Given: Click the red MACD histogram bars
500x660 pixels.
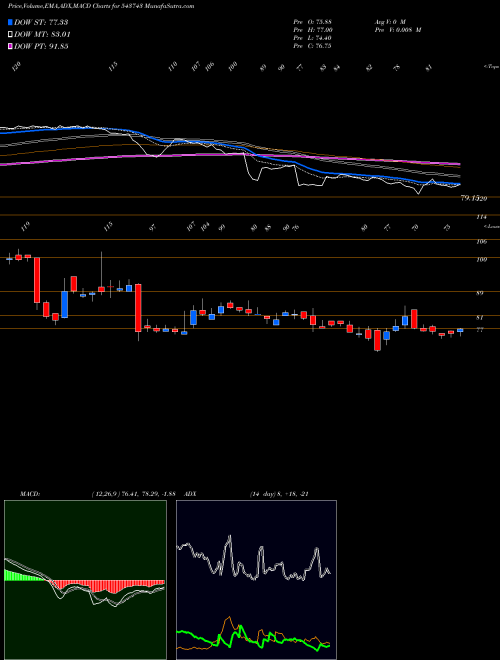Looking at the screenshot, I should point(107,586).
